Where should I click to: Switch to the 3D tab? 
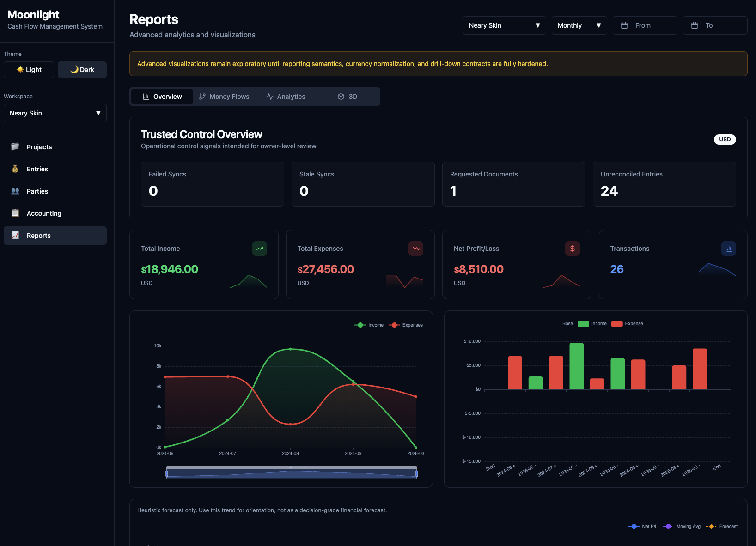pos(348,97)
